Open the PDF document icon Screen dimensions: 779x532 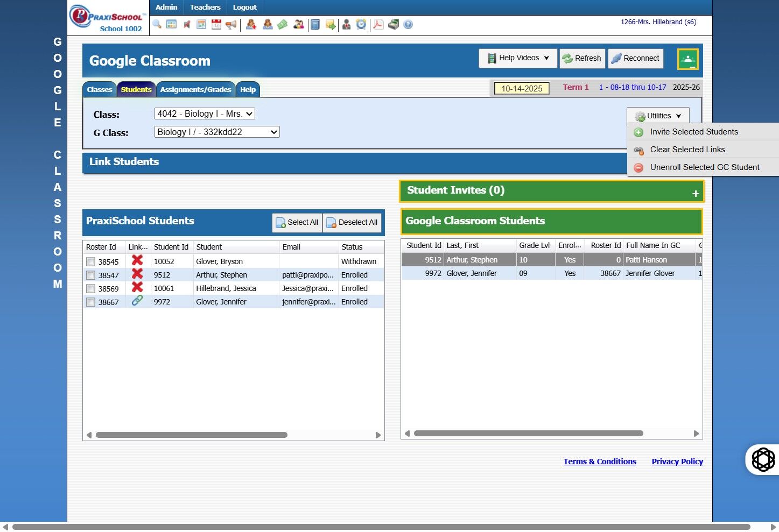(378, 24)
